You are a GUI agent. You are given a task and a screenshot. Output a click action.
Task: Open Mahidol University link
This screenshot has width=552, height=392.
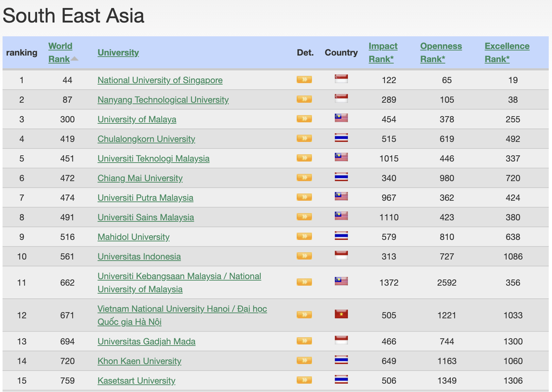(x=134, y=237)
